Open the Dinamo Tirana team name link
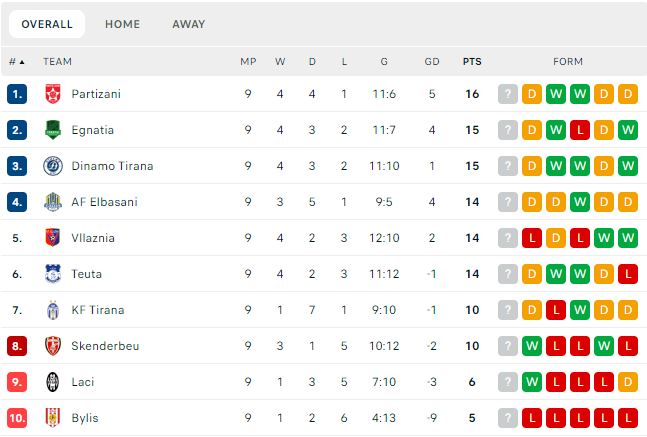 coord(112,166)
